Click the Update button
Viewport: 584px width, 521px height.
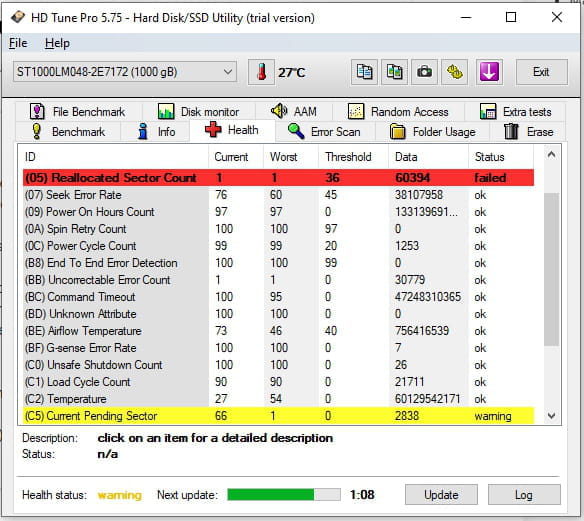click(441, 495)
